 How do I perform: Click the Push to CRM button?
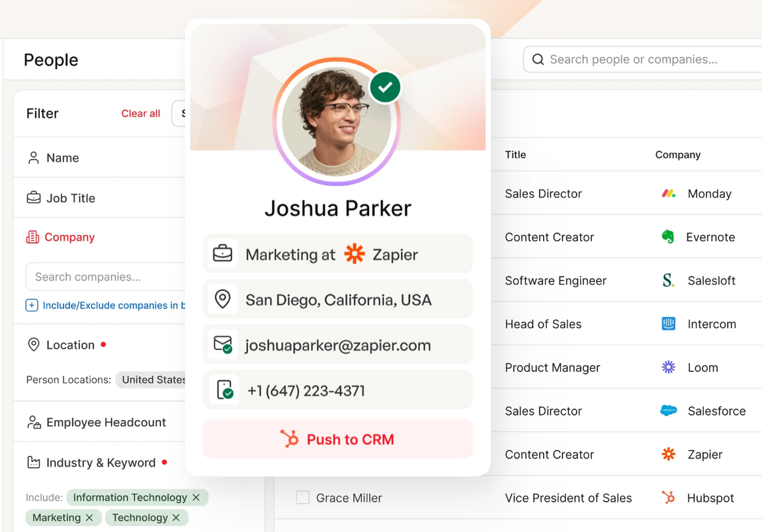point(338,439)
